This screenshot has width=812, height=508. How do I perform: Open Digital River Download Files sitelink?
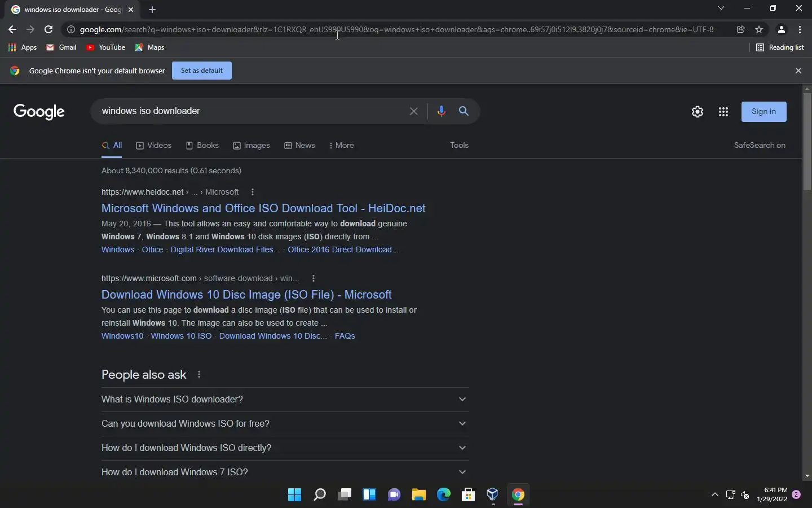coord(225,249)
